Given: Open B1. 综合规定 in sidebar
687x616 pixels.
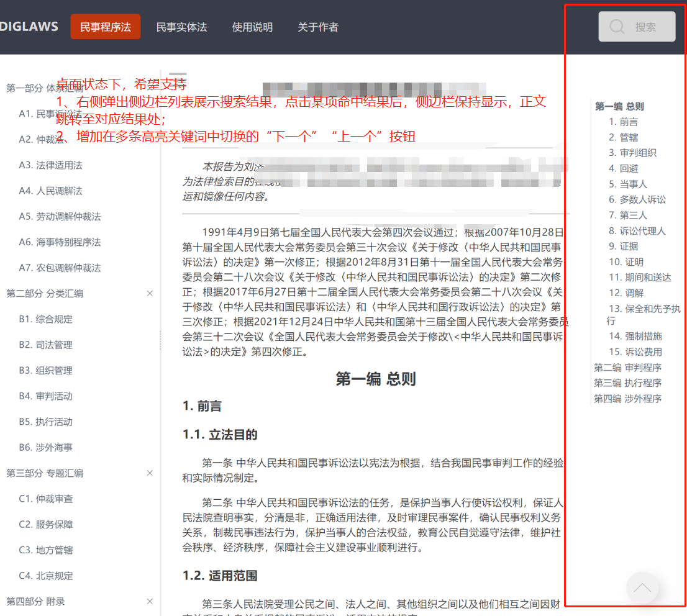Looking at the screenshot, I should (45, 319).
